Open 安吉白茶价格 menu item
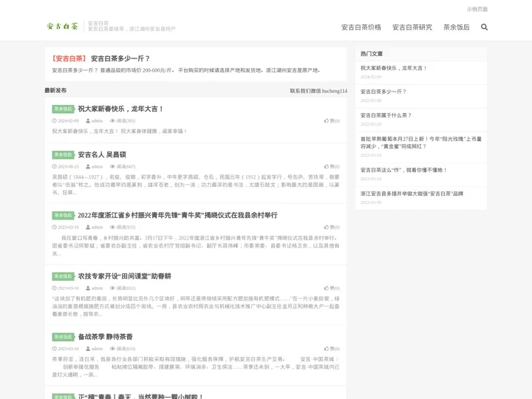The width and height of the screenshot is (532, 399). (361, 27)
